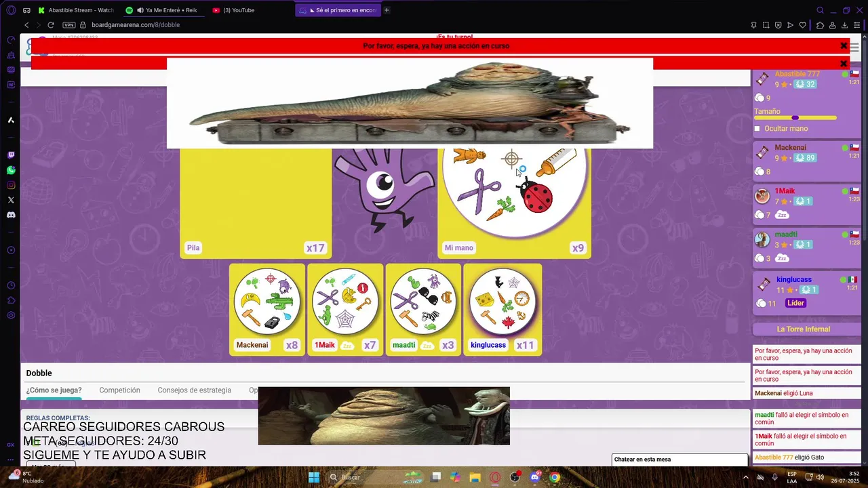868x488 pixels.
Task: Open 1Maik player name in side panel
Action: [x=785, y=191]
